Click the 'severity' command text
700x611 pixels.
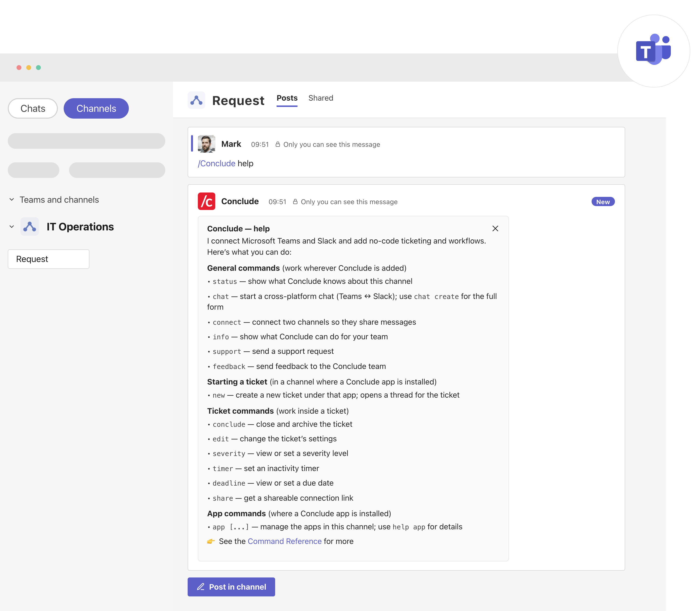click(229, 454)
